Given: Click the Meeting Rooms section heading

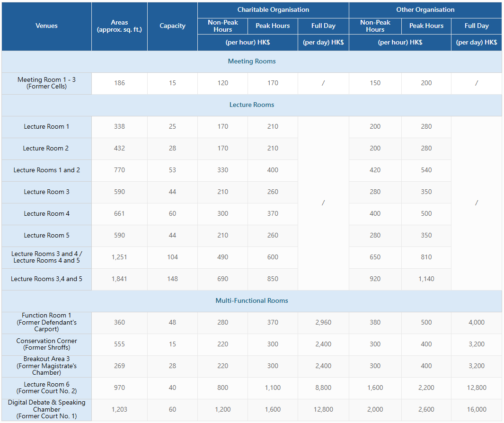Looking at the screenshot, I should click(x=252, y=62).
